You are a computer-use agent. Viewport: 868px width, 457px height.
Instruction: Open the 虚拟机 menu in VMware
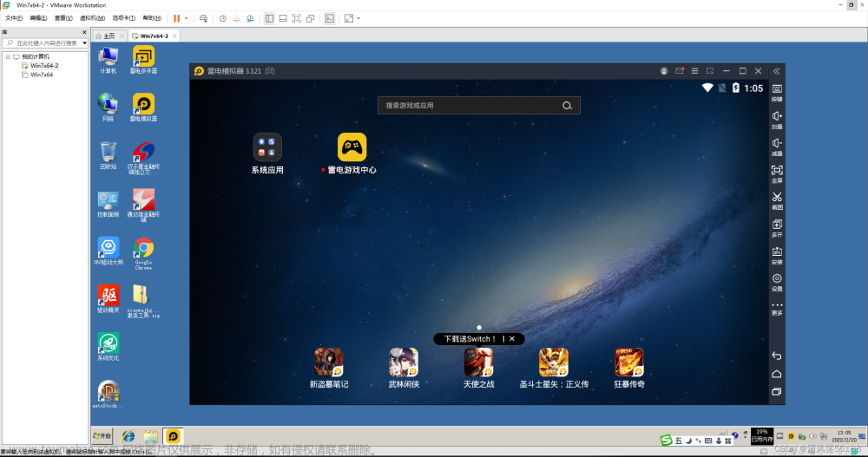click(92, 18)
